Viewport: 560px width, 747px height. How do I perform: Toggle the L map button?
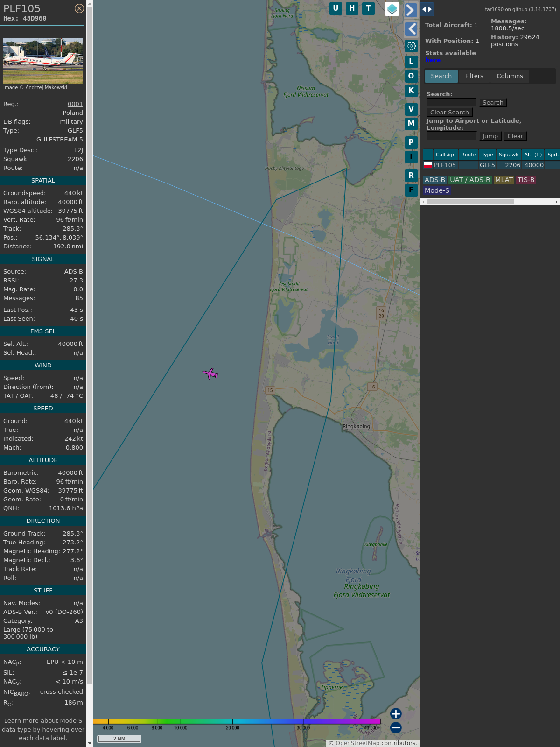[x=411, y=62]
